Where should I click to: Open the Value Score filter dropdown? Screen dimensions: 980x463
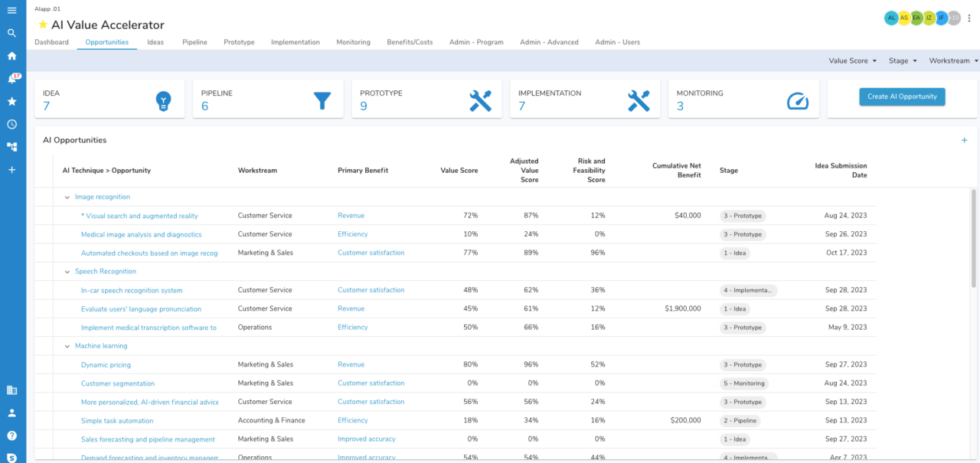pyautogui.click(x=852, y=60)
